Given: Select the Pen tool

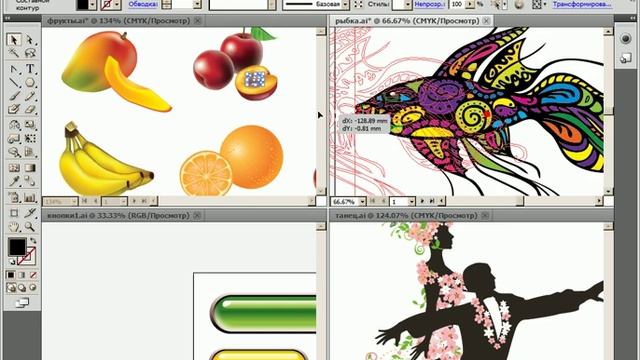Looking at the screenshot, I should click(x=14, y=69).
